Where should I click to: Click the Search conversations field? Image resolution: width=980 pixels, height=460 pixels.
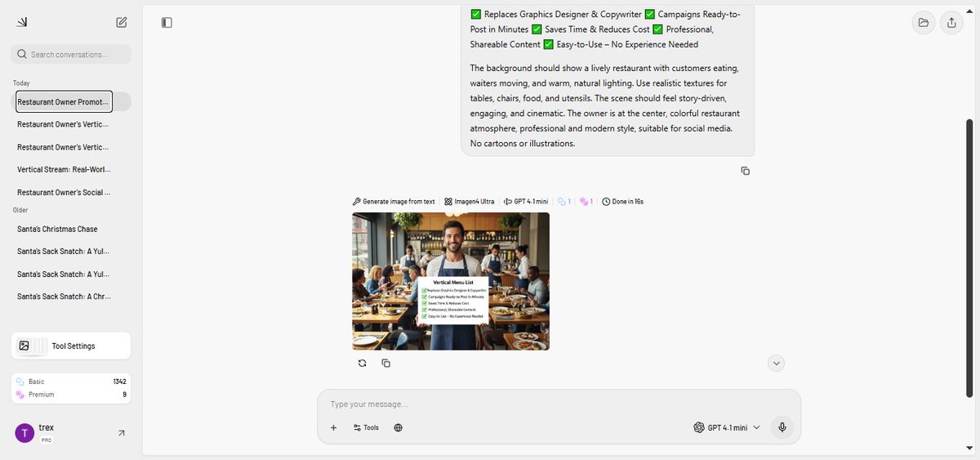click(x=71, y=54)
